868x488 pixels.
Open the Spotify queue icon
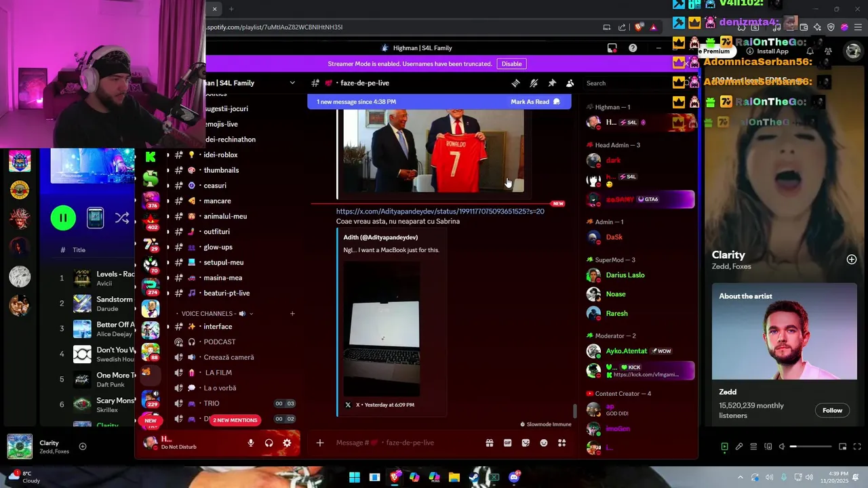tap(753, 447)
